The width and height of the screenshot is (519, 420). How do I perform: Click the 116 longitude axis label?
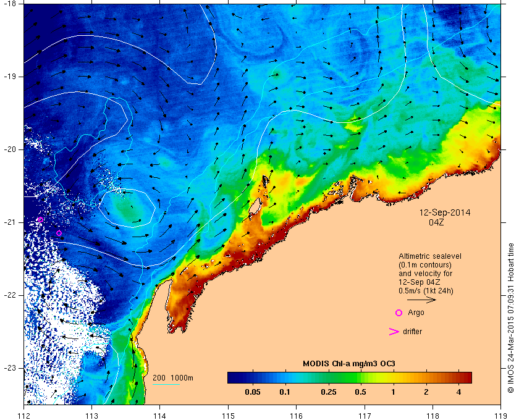296,416
